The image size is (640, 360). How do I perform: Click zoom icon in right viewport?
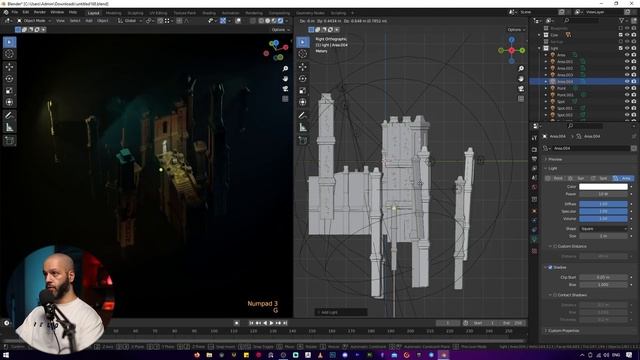click(521, 69)
